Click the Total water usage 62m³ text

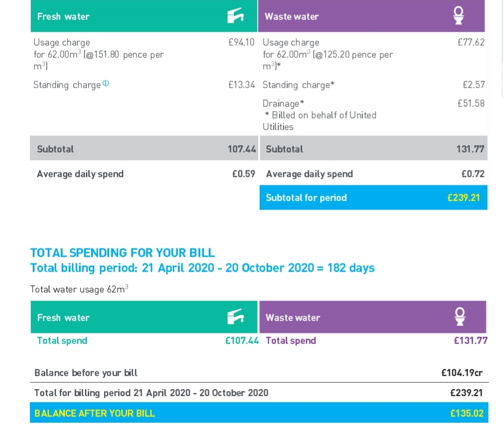pos(79,289)
